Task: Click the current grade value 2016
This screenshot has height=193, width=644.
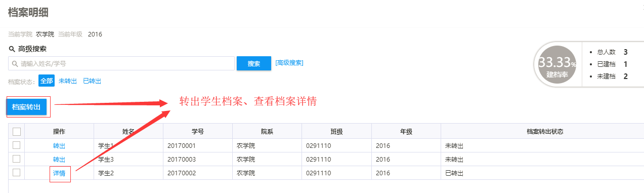Action: (95, 34)
